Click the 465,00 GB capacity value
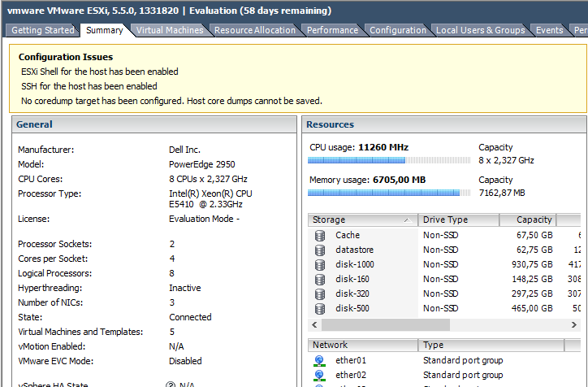Viewport: 588px width, 387px height. [x=532, y=308]
